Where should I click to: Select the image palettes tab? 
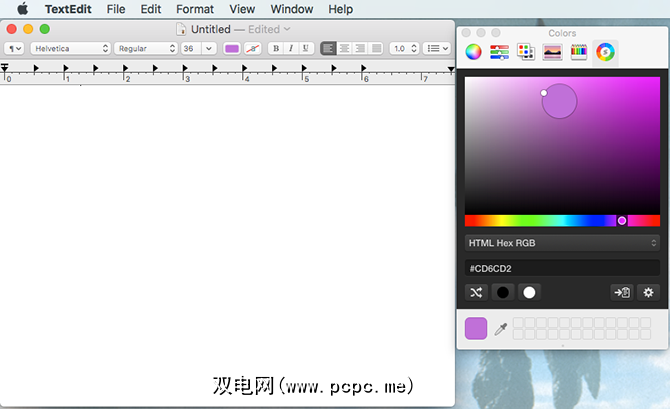click(552, 53)
